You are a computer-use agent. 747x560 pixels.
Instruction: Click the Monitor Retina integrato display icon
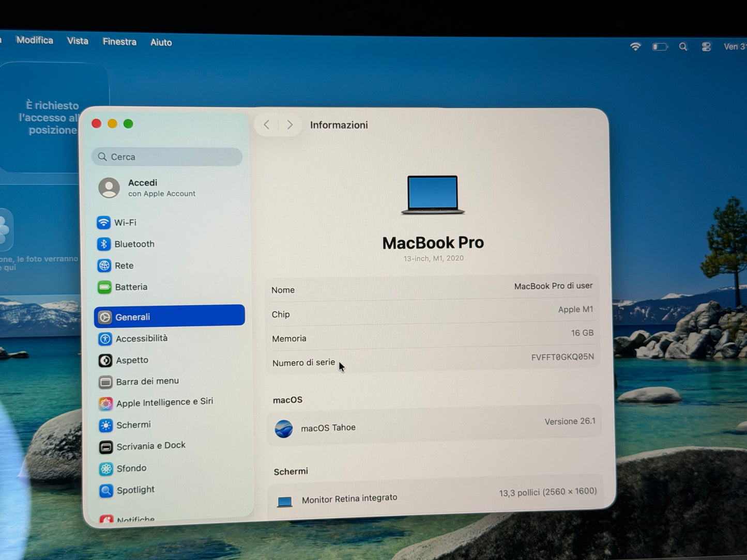coord(285,502)
